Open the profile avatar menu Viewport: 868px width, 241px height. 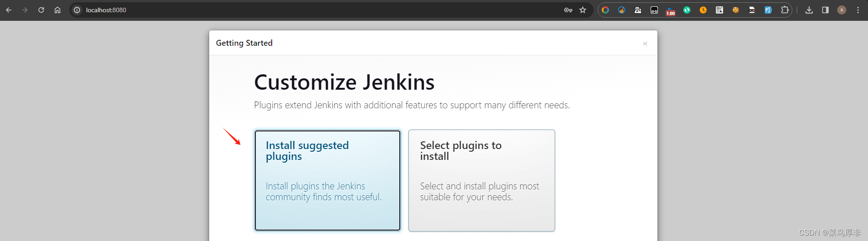pos(842,10)
